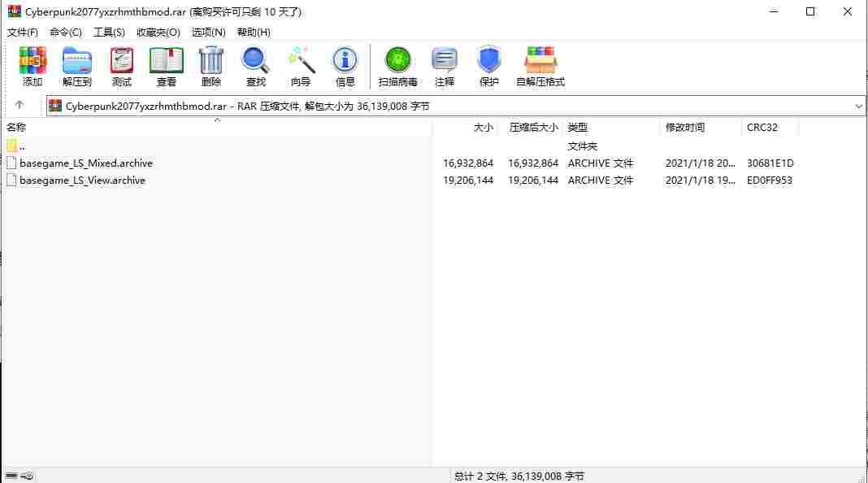Screen dimensions: 868x483
Task: Sort by Name (名称) column header
Action: [16, 127]
